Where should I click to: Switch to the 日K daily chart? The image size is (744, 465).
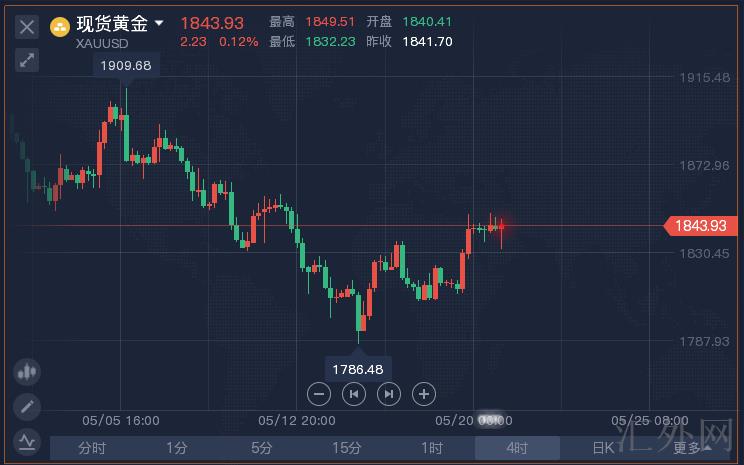tap(602, 448)
